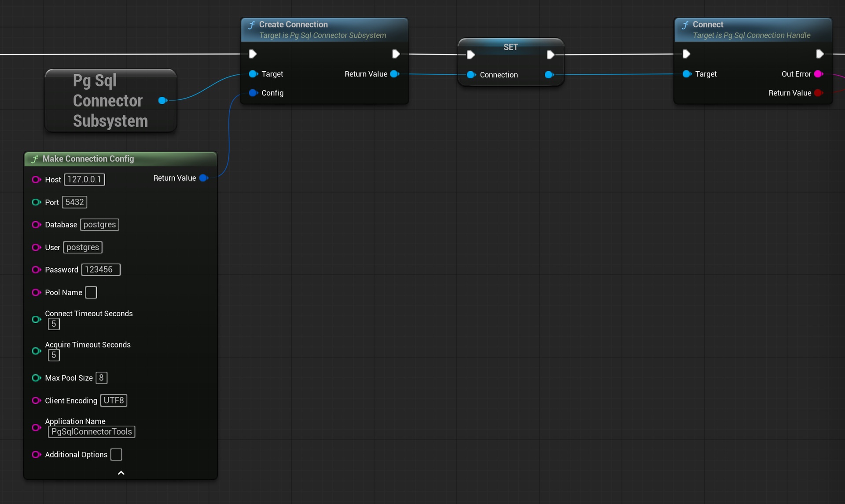Click the Max Pool Size input pin
Image resolution: width=845 pixels, height=504 pixels.
[37, 378]
